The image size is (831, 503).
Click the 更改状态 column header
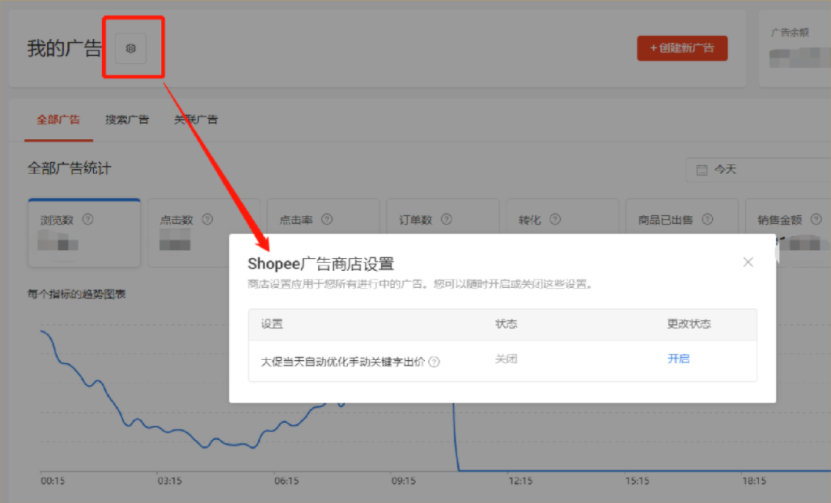point(689,324)
